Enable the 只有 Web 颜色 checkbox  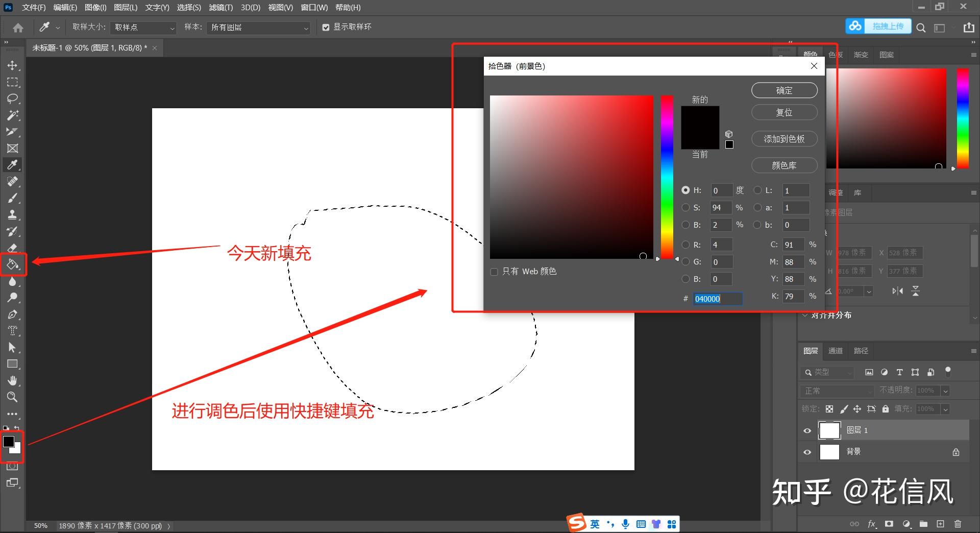[494, 272]
